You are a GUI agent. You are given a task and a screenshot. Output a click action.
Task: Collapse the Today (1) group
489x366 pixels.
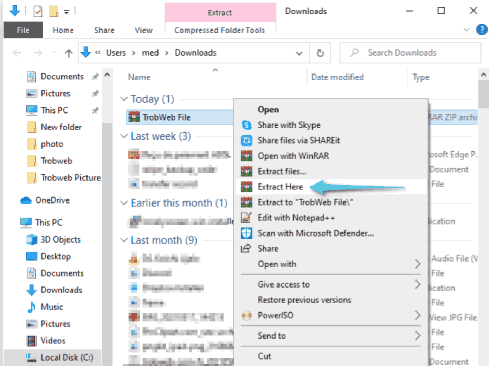[x=124, y=99]
